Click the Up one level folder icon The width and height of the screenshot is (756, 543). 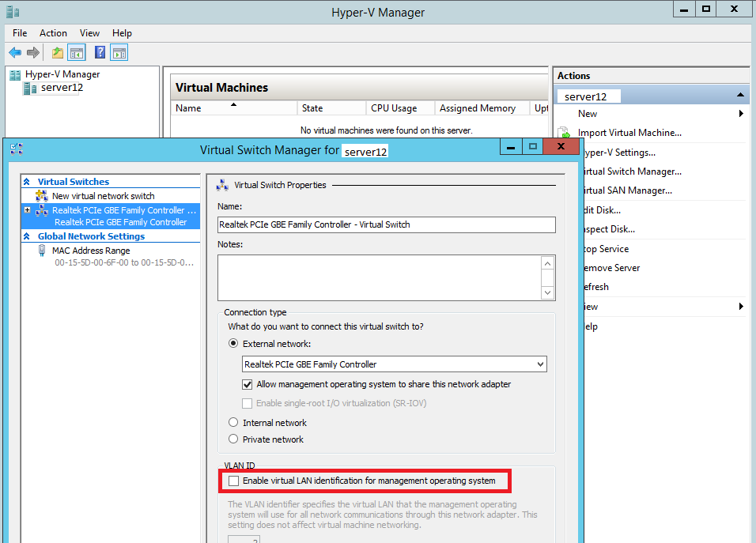point(58,52)
